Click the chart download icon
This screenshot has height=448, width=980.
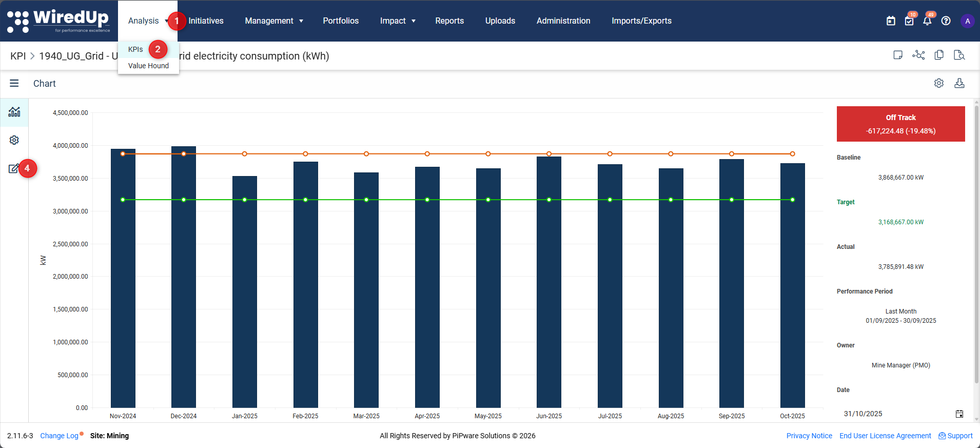click(x=959, y=83)
